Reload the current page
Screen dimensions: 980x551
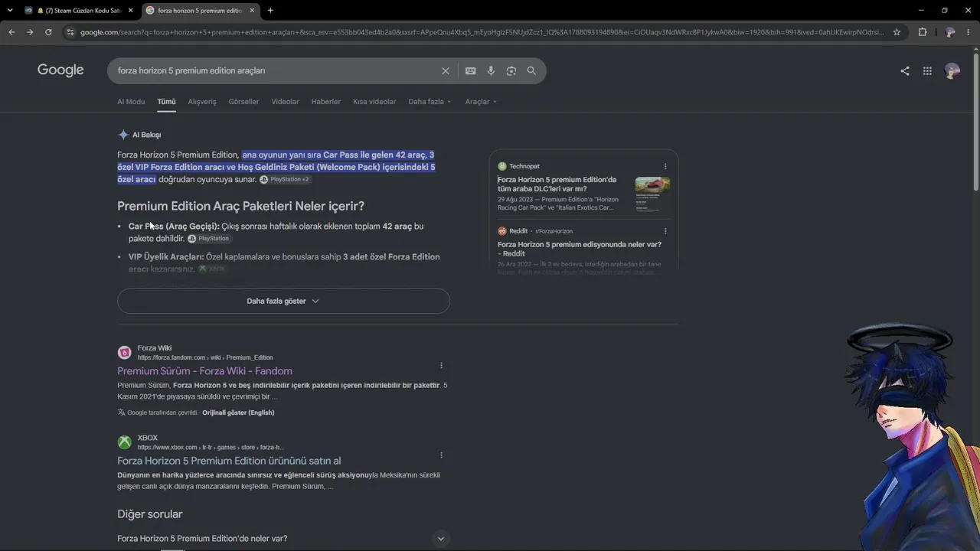[x=48, y=32]
